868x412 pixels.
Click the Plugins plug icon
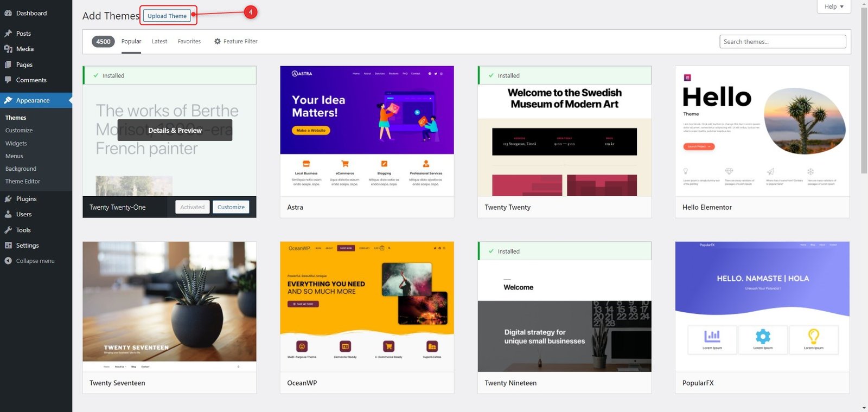(x=8, y=199)
